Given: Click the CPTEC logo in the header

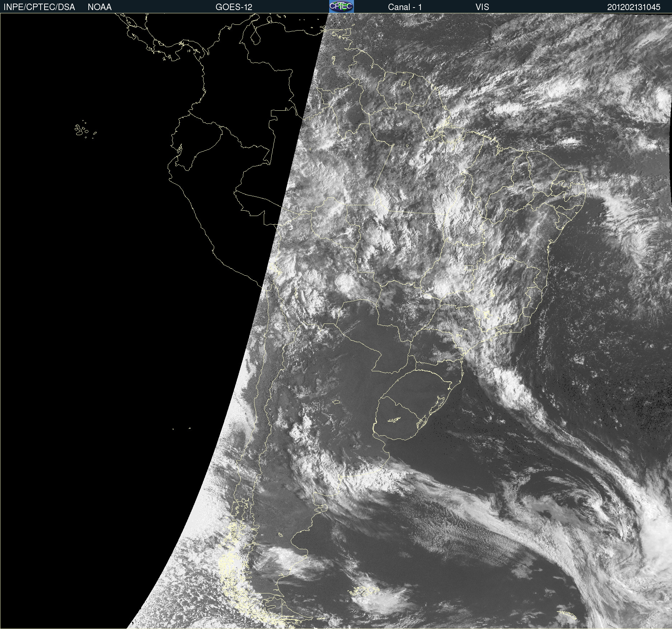Looking at the screenshot, I should 341,6.
